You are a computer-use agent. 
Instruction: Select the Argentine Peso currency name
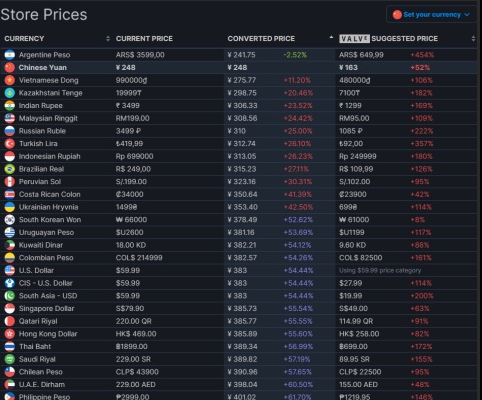coord(44,55)
